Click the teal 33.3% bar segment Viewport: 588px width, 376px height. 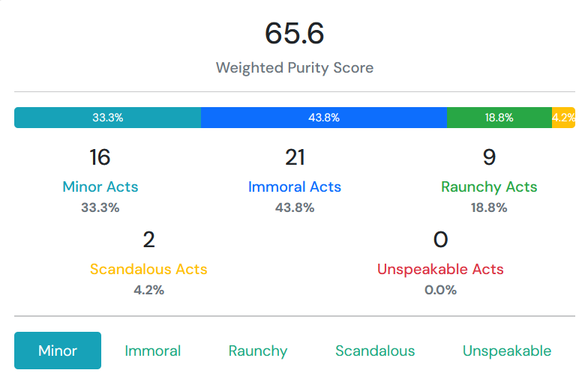pos(108,118)
